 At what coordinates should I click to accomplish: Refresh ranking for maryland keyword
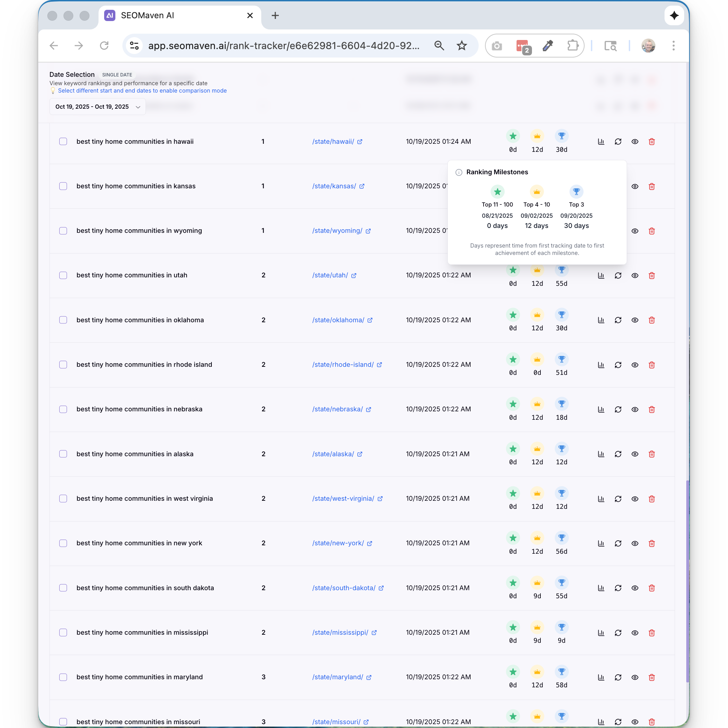click(x=618, y=677)
